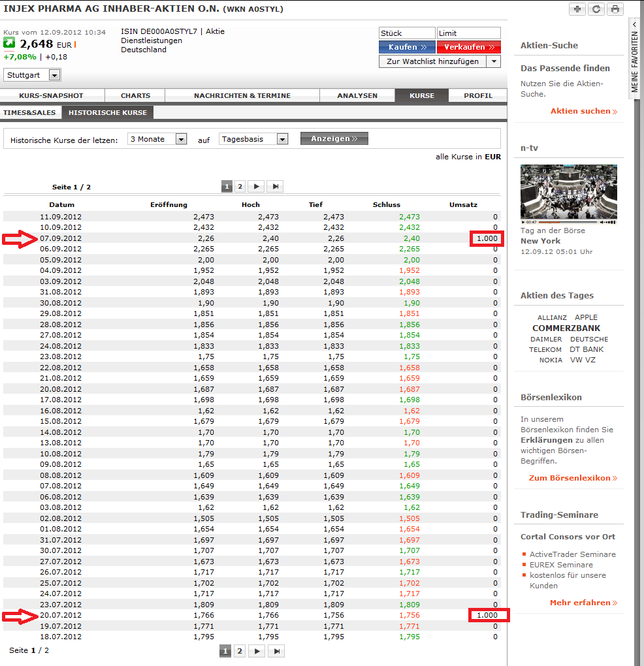The image size is (644, 666).
Task: Click the ActiveTrader Seminare item
Action: 572,554
